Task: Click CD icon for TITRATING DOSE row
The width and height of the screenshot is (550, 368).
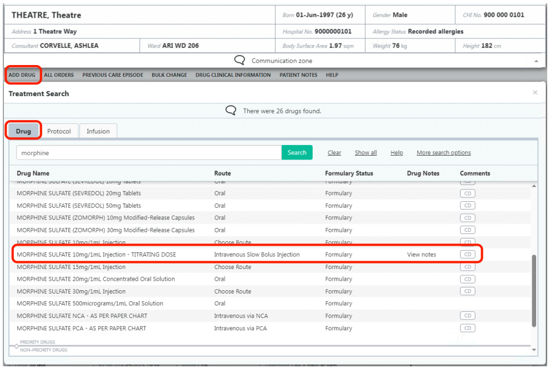Action: tap(468, 254)
